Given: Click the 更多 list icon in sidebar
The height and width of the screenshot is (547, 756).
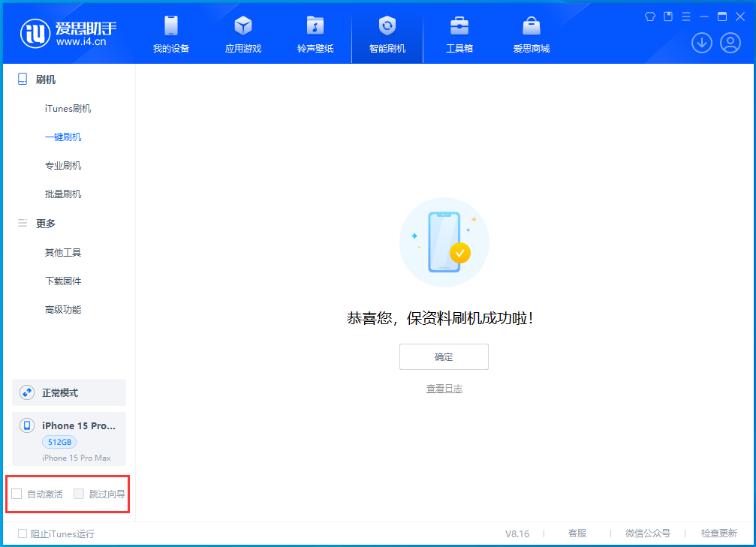Looking at the screenshot, I should pyautogui.click(x=23, y=223).
